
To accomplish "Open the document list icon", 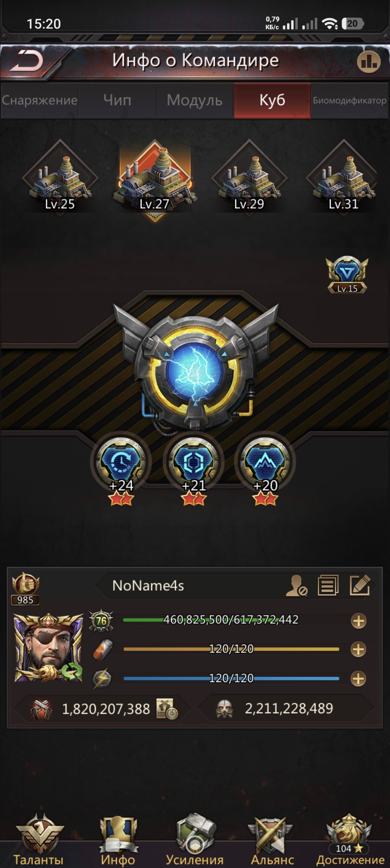I will tap(328, 585).
